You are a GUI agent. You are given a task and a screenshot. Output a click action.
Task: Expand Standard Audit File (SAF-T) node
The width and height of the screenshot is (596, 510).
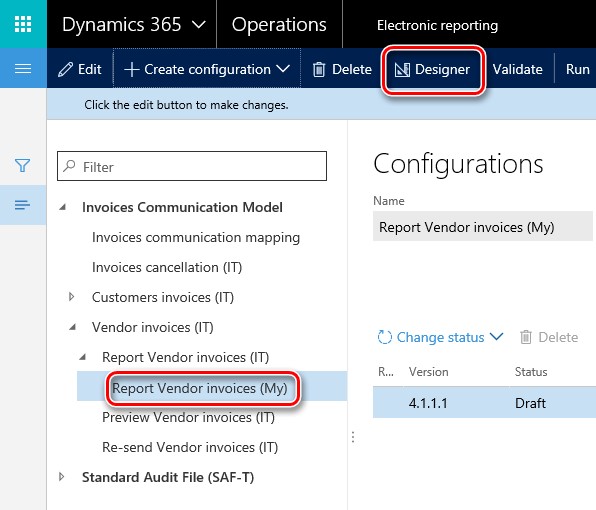coord(62,477)
